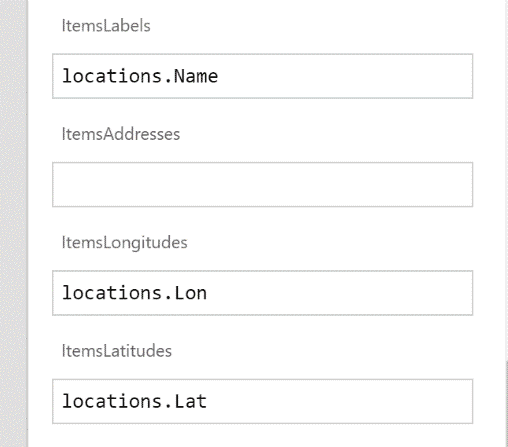This screenshot has width=508, height=447.
Task: Click 'locations' word in the ItemsLongitudes formula
Action: coord(112,293)
